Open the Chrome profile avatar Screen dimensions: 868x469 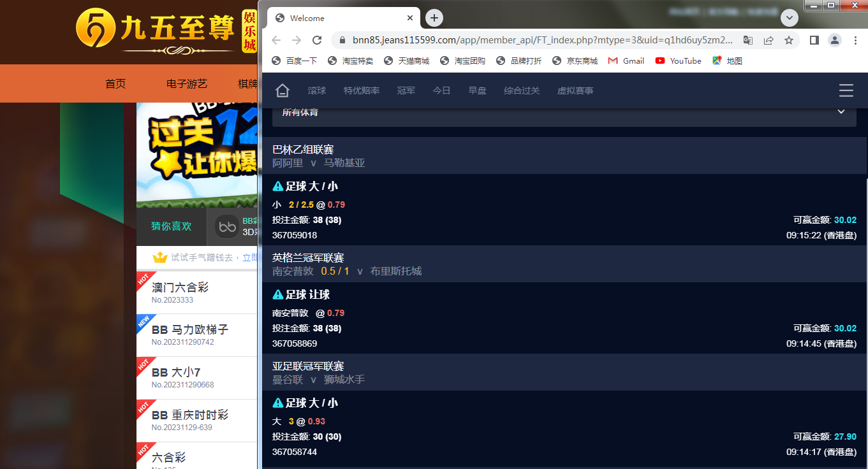click(835, 40)
